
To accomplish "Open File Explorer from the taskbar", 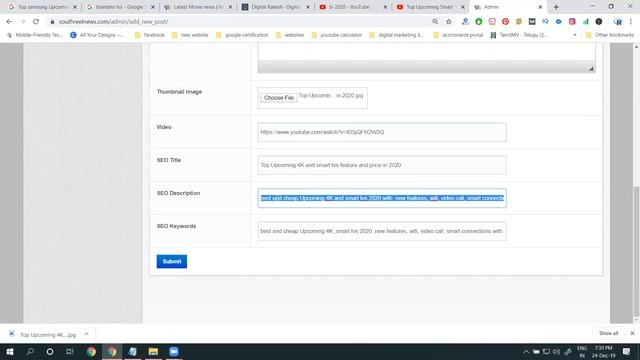I will tap(153, 351).
